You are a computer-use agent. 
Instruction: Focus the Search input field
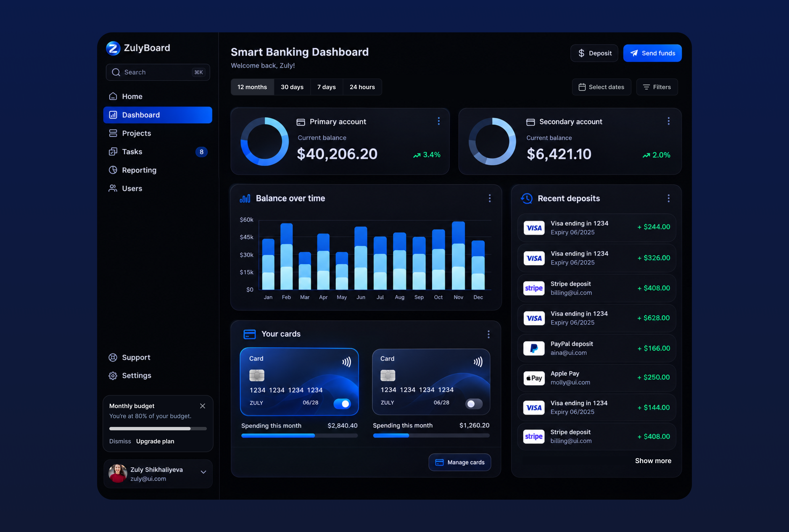tap(158, 72)
